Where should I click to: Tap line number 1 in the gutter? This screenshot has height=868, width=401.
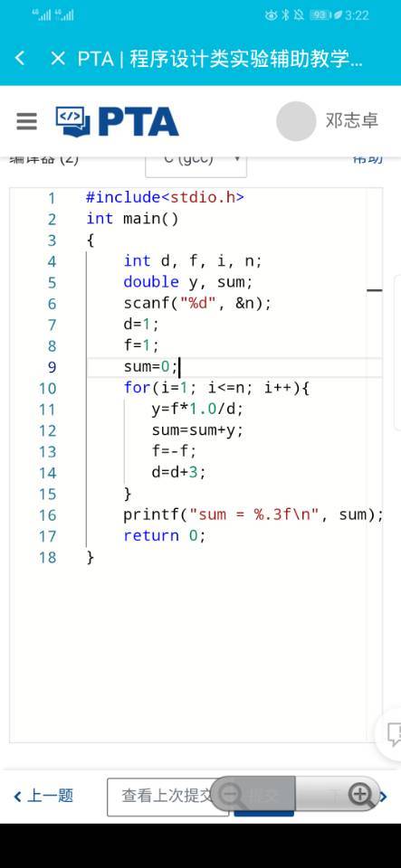[53, 198]
